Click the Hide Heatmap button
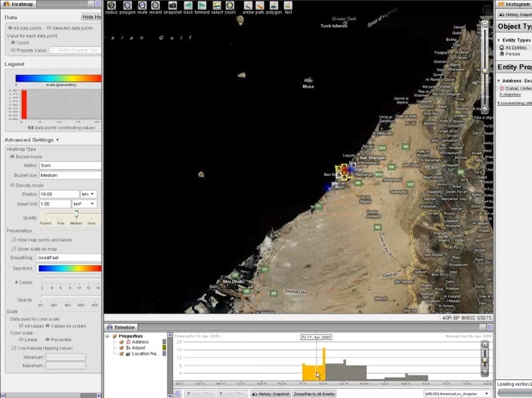The image size is (532, 398). point(91,17)
